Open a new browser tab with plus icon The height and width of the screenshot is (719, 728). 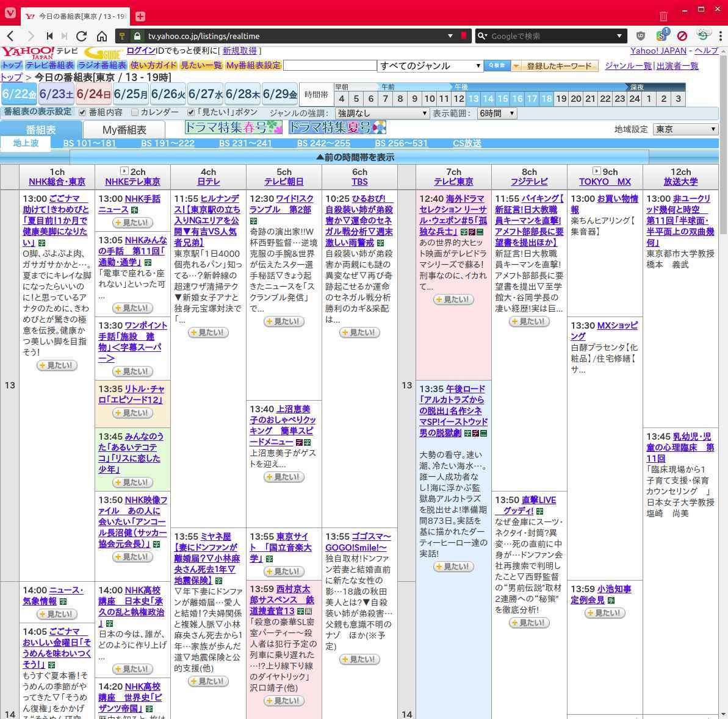[140, 16]
